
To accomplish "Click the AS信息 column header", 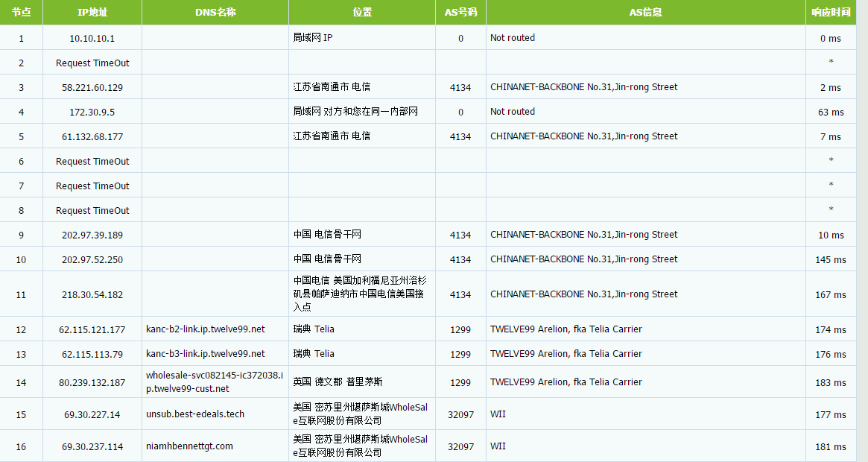I will click(x=645, y=12).
